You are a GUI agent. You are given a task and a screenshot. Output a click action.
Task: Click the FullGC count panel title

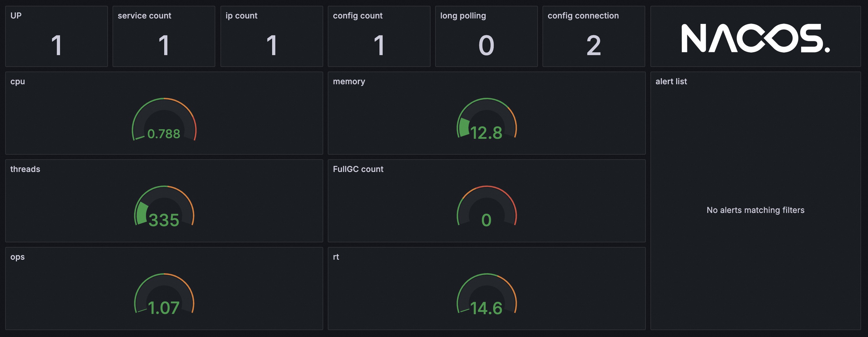358,169
